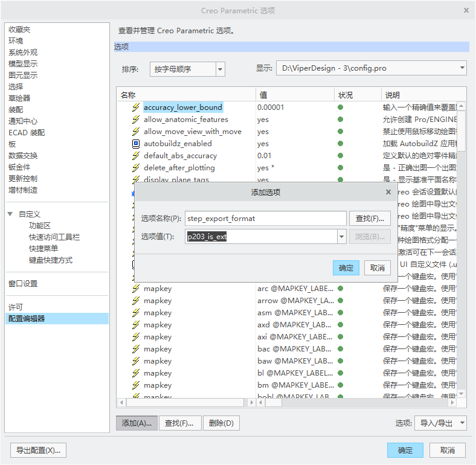Image resolution: width=476 pixels, height=465 pixels.
Task: Open 模型显示 category
Action: (23, 64)
